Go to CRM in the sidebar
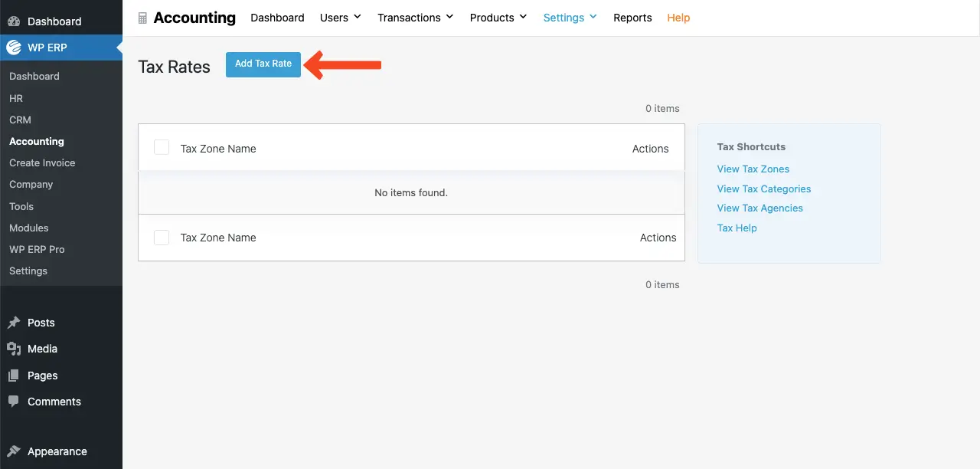 [x=20, y=120]
